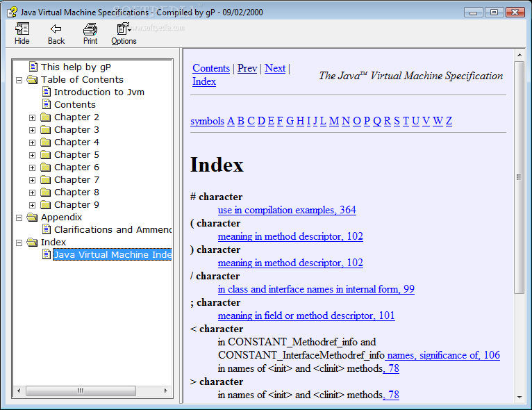Click the tree pane scroll right arrow
The image size is (532, 410).
pos(165,391)
